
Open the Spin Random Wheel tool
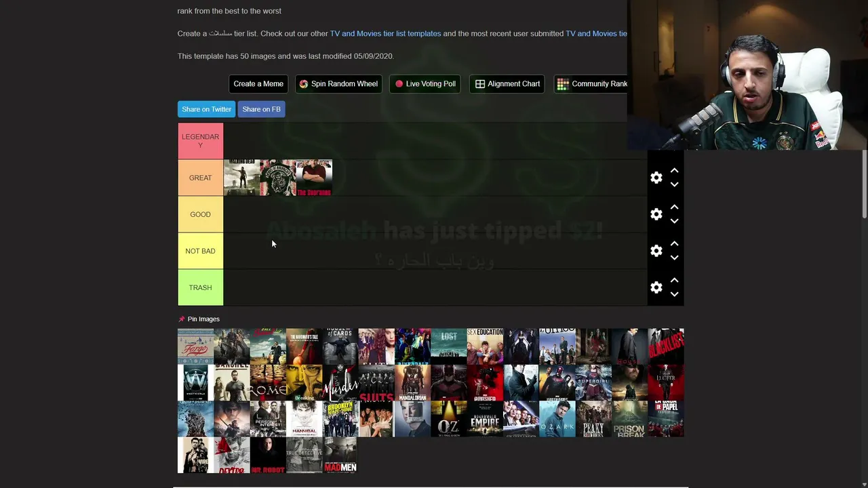(338, 84)
